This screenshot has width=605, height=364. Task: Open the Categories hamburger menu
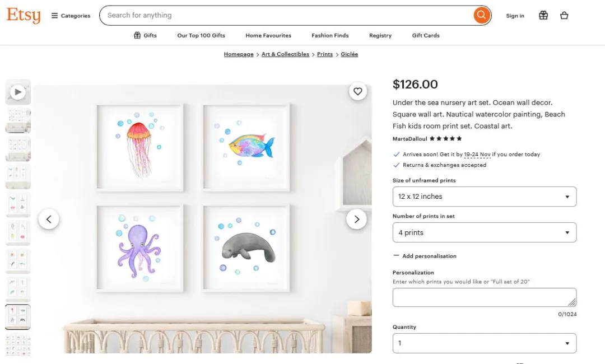pyautogui.click(x=71, y=16)
